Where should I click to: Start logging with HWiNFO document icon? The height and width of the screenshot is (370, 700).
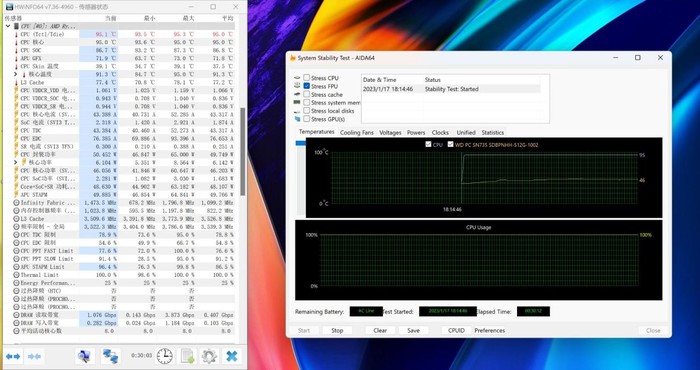click(x=187, y=356)
